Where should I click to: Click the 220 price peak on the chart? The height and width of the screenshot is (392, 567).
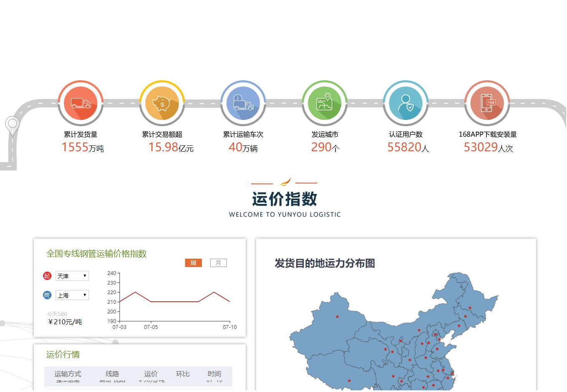pos(134,293)
